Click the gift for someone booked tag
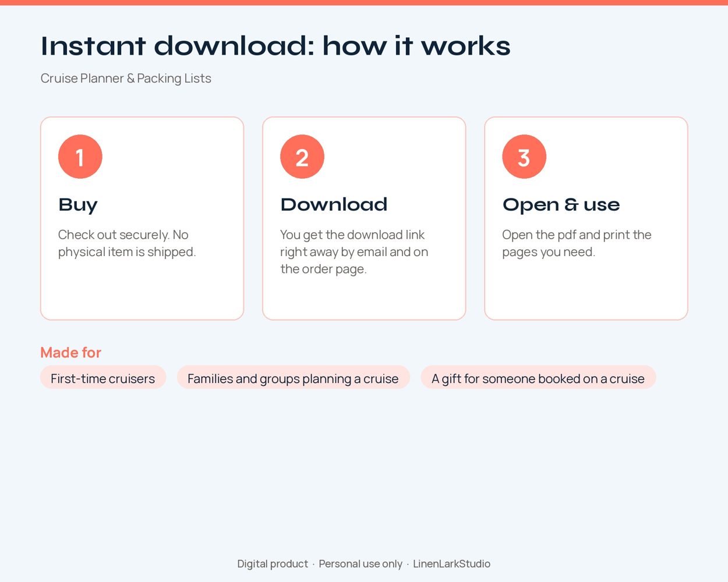This screenshot has height=582, width=728. pyautogui.click(x=538, y=378)
